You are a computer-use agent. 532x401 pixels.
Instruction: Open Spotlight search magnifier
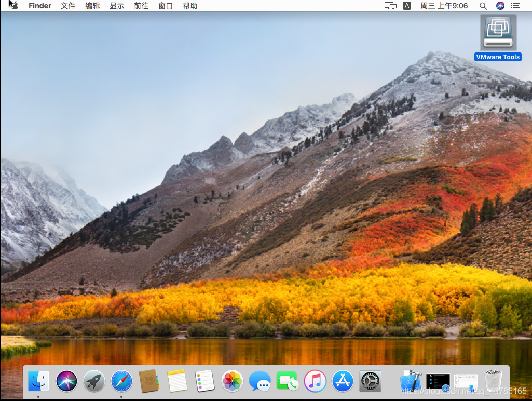(x=483, y=6)
